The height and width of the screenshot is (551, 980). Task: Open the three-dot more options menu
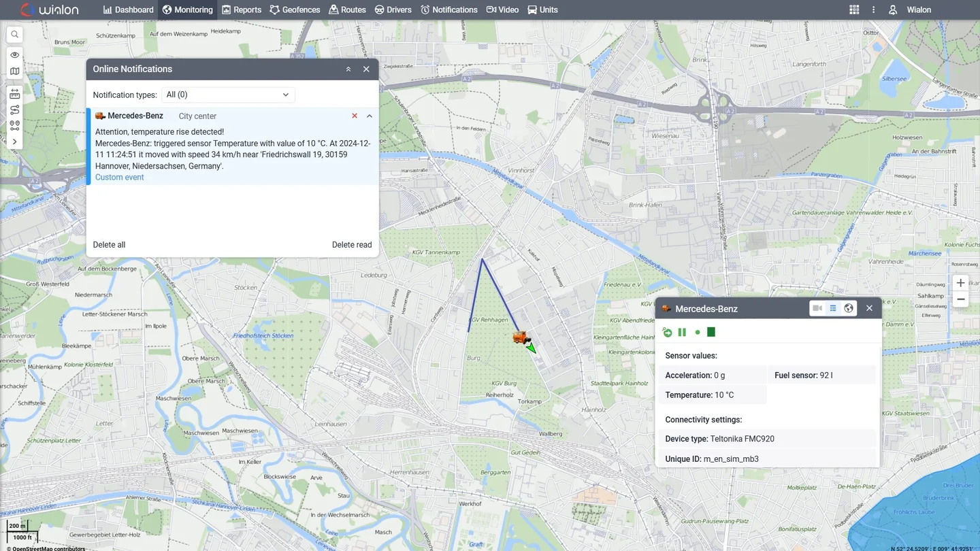[x=874, y=10]
